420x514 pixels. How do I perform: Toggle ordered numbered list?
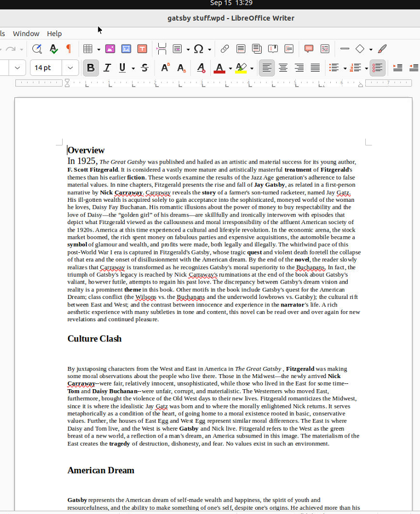(355, 68)
